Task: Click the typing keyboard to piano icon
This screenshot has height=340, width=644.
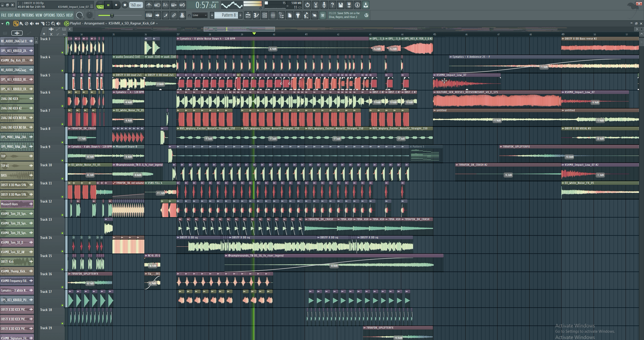Action: [149, 15]
